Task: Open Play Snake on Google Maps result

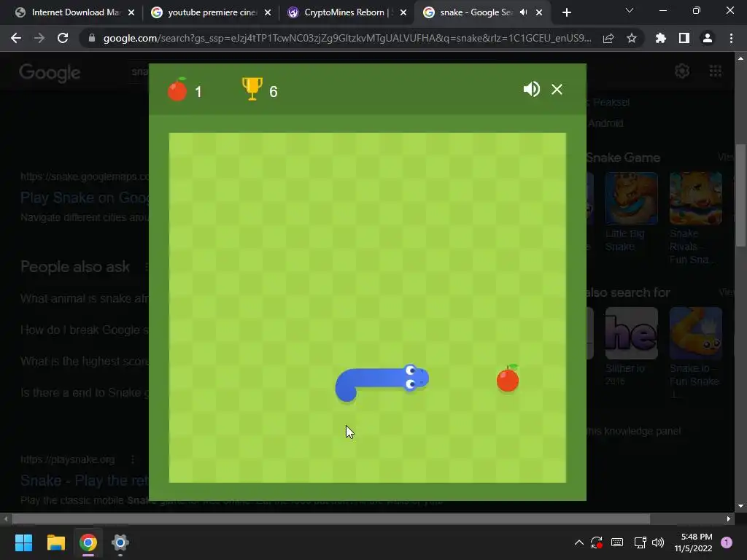Action: click(85, 197)
